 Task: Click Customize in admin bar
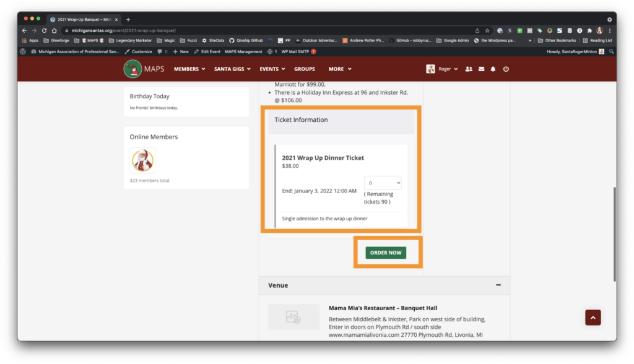[138, 51]
